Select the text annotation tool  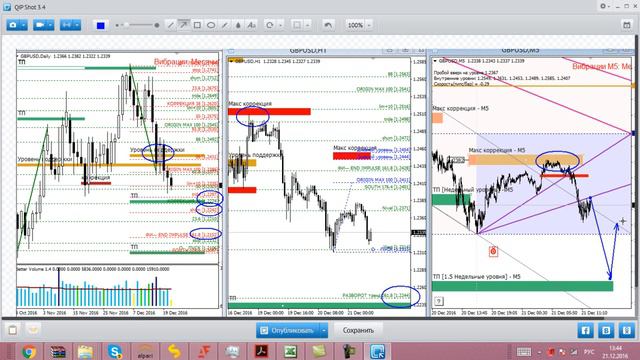coord(251,25)
